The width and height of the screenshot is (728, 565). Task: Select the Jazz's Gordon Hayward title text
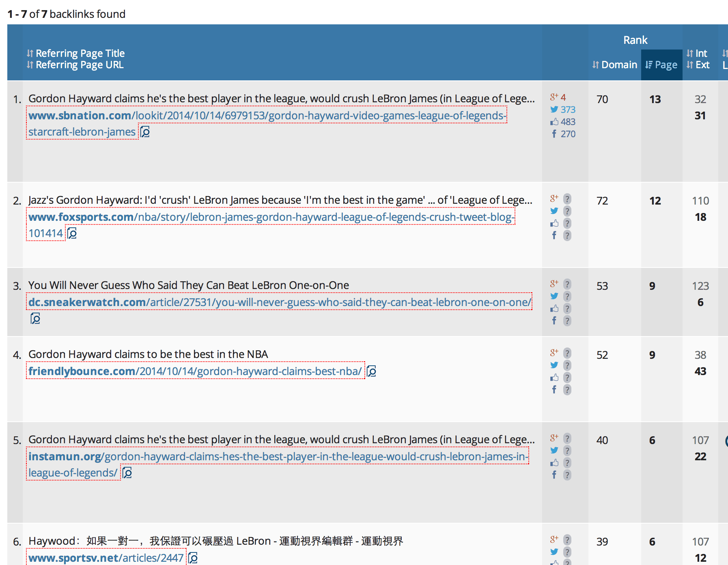pos(280,200)
